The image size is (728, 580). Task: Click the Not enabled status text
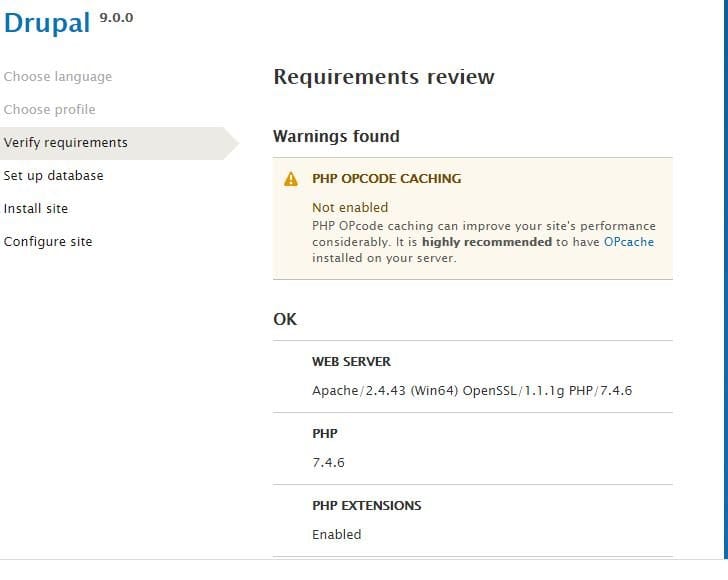click(350, 208)
